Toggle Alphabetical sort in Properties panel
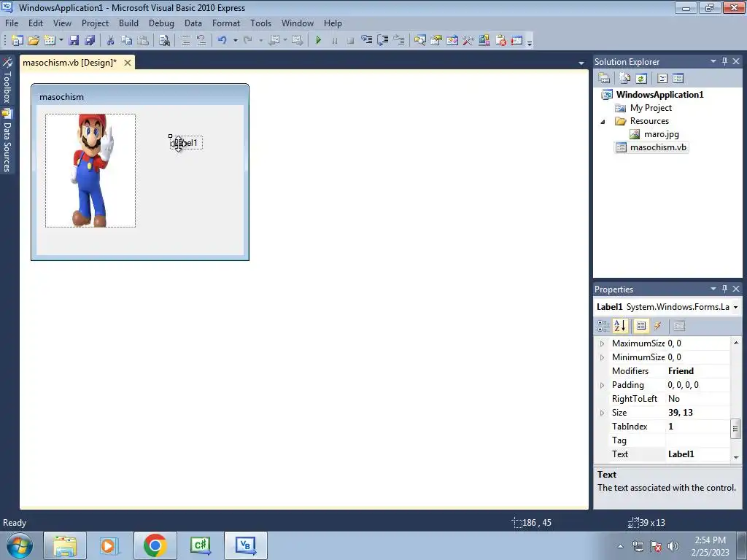 pos(620,326)
